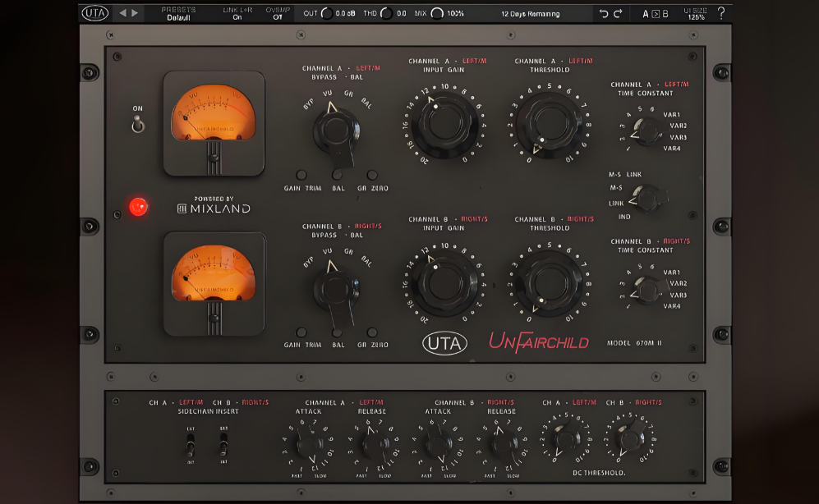Click the redo arrow icon

click(x=618, y=13)
